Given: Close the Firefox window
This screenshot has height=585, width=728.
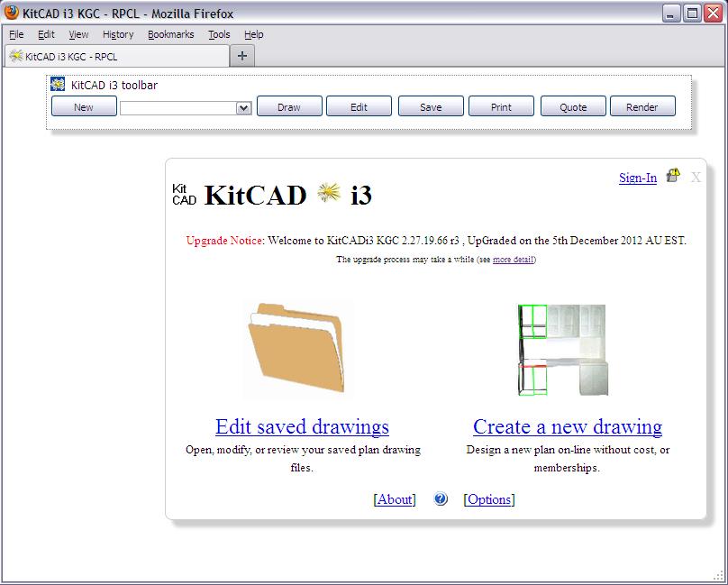Looking at the screenshot, I should 714,14.
